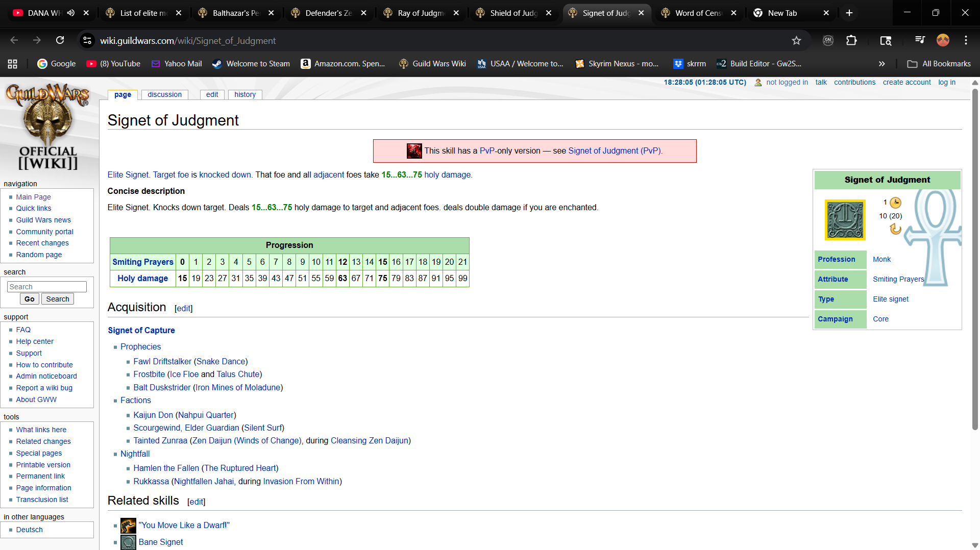Open the Google bookmark

[x=57, y=64]
